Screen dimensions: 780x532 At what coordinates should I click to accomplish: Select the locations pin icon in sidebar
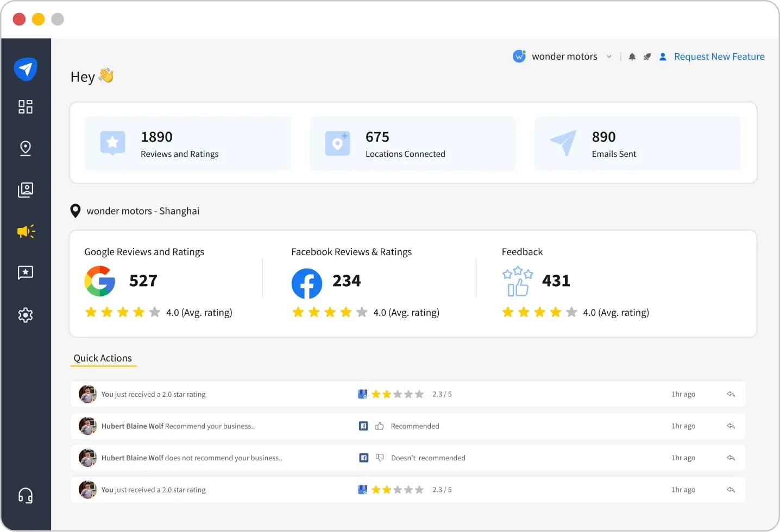25,148
